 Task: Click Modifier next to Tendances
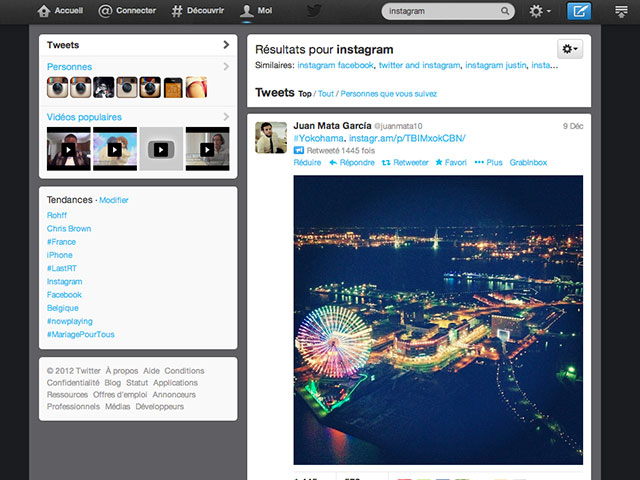(x=114, y=200)
